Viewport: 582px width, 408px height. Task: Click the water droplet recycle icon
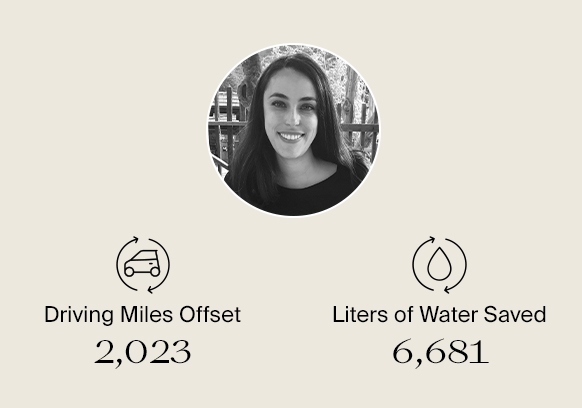coord(439,265)
